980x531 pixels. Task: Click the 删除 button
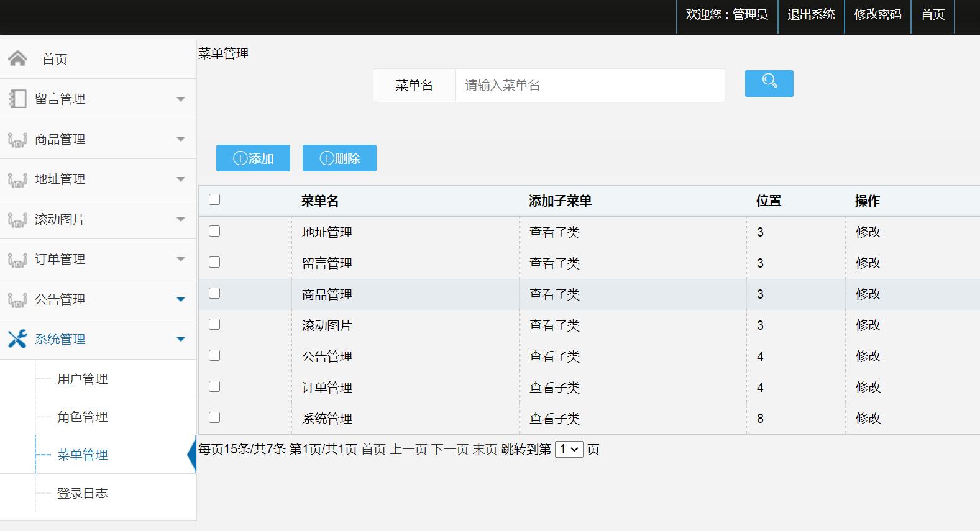click(x=339, y=158)
